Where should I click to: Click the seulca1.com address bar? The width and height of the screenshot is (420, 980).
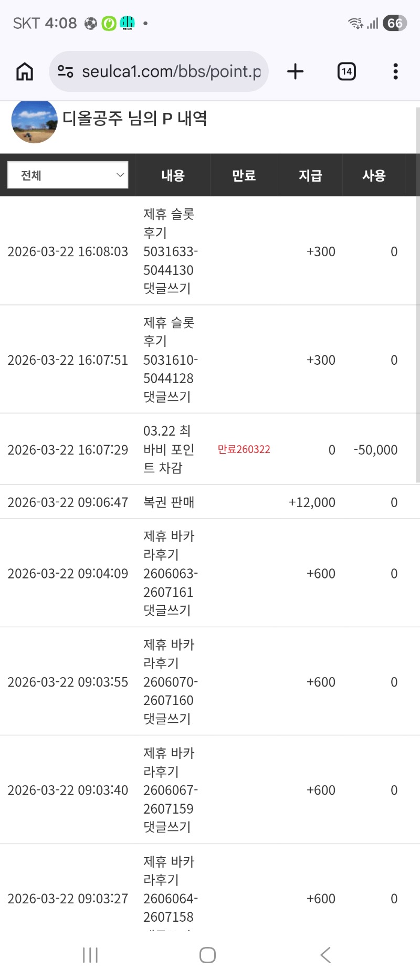click(171, 71)
